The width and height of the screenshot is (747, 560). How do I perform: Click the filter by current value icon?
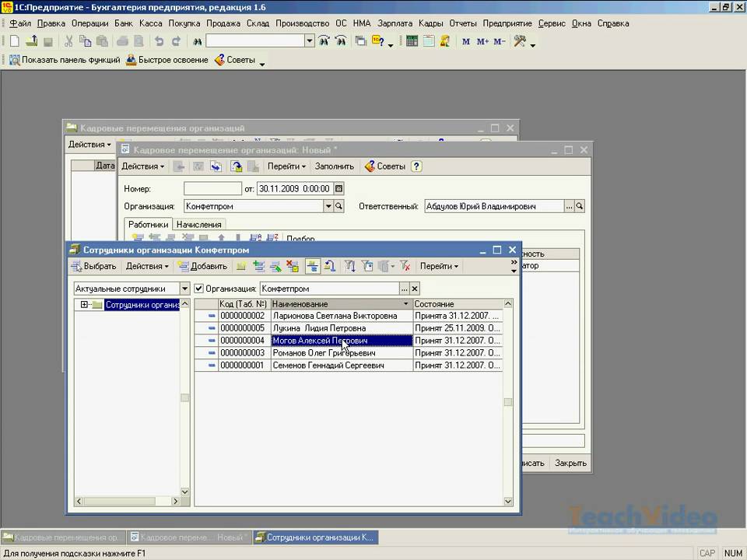click(367, 266)
